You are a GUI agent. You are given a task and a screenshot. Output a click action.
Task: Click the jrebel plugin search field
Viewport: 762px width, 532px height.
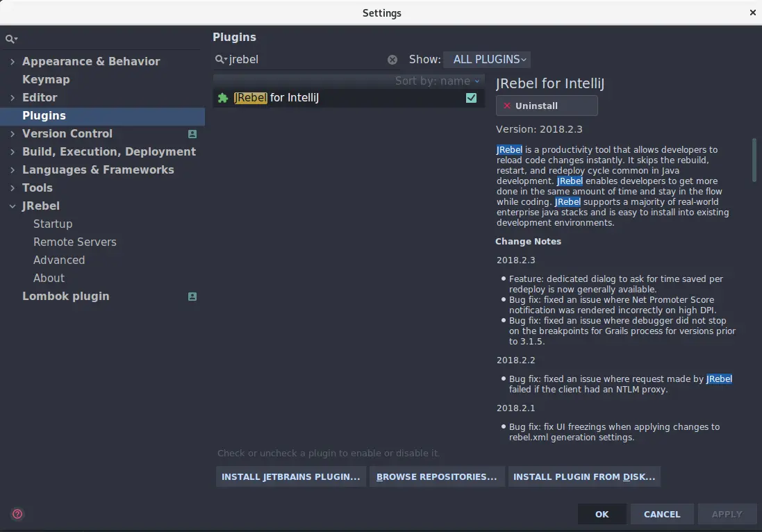(x=306, y=60)
